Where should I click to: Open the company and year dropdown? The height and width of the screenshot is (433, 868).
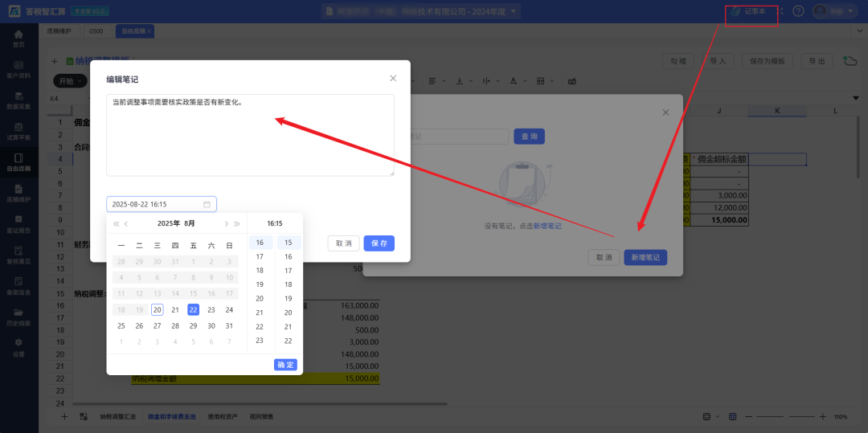[x=421, y=11]
